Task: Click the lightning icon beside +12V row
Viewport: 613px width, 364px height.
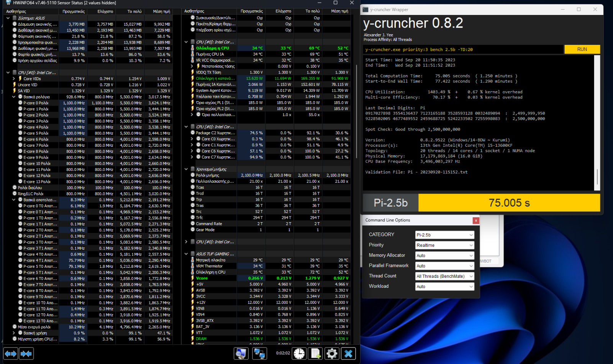Action: click(193, 302)
